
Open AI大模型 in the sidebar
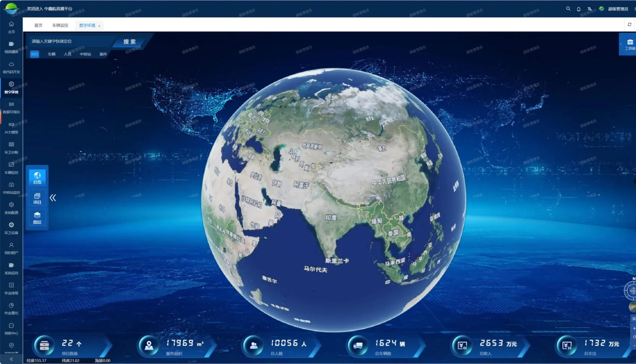[x=11, y=128]
